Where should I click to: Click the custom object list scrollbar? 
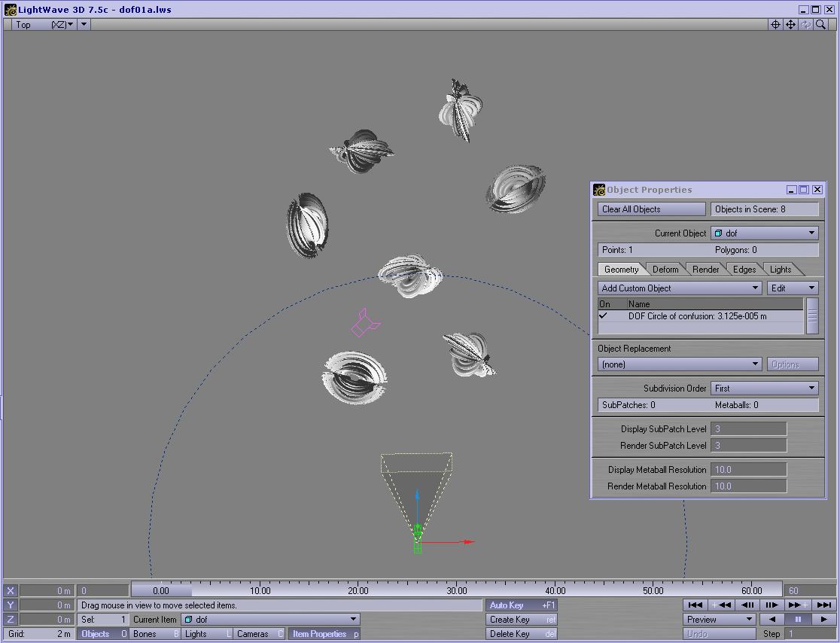click(812, 315)
